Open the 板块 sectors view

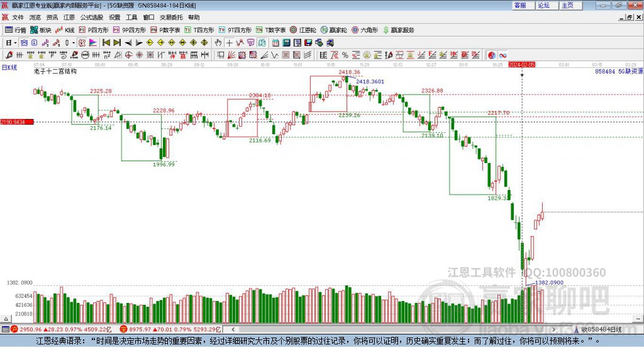point(41,30)
